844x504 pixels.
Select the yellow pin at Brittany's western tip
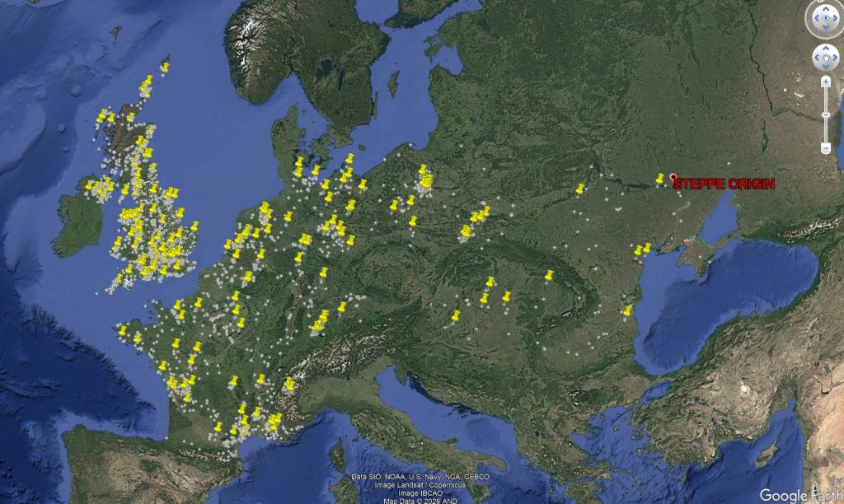(x=123, y=331)
